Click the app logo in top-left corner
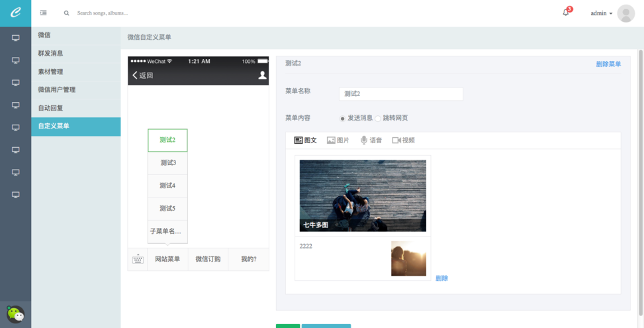Screen dimensions: 644x328 pos(15,13)
